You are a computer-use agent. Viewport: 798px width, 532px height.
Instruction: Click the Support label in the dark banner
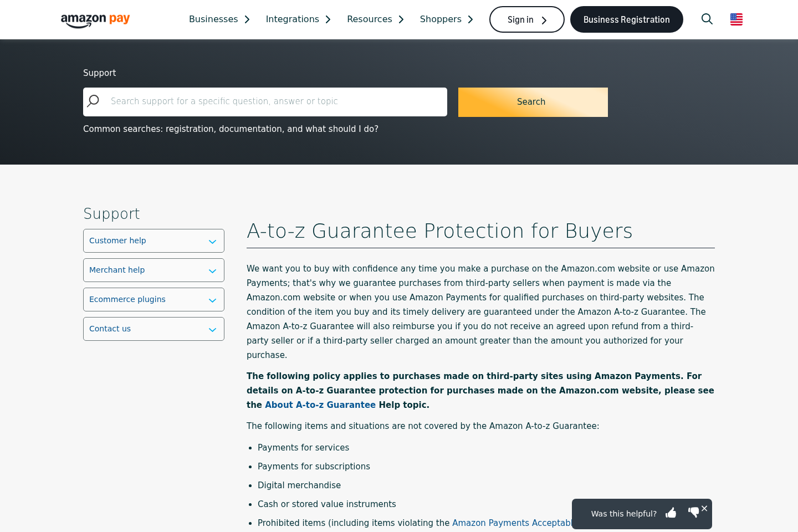point(99,73)
